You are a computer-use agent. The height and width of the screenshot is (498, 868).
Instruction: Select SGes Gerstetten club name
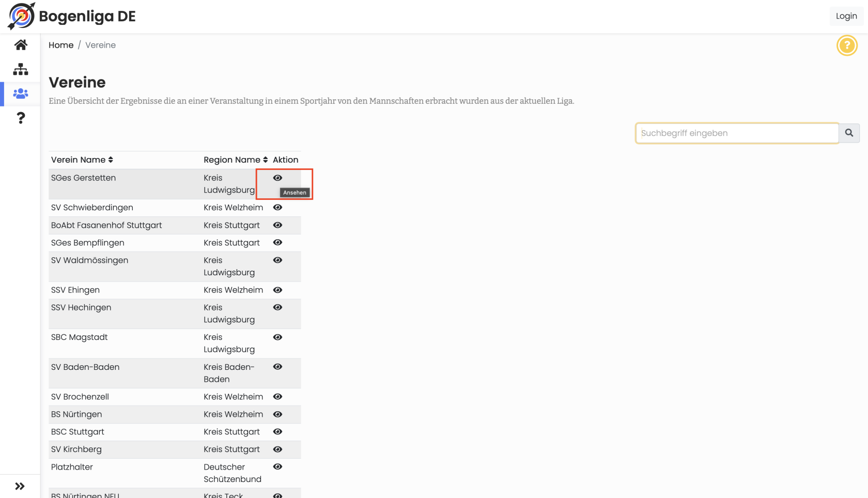pos(83,178)
